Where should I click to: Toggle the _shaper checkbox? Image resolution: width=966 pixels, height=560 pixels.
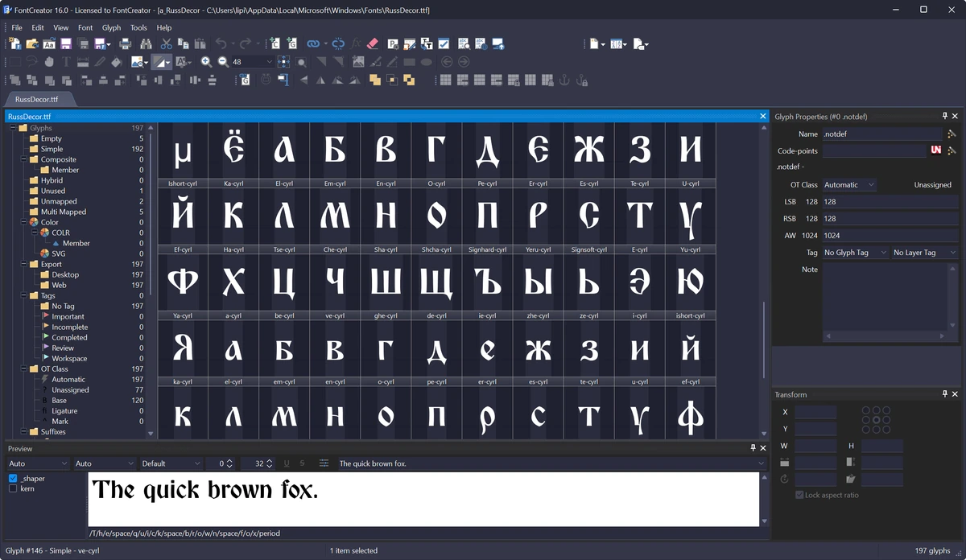click(x=13, y=478)
